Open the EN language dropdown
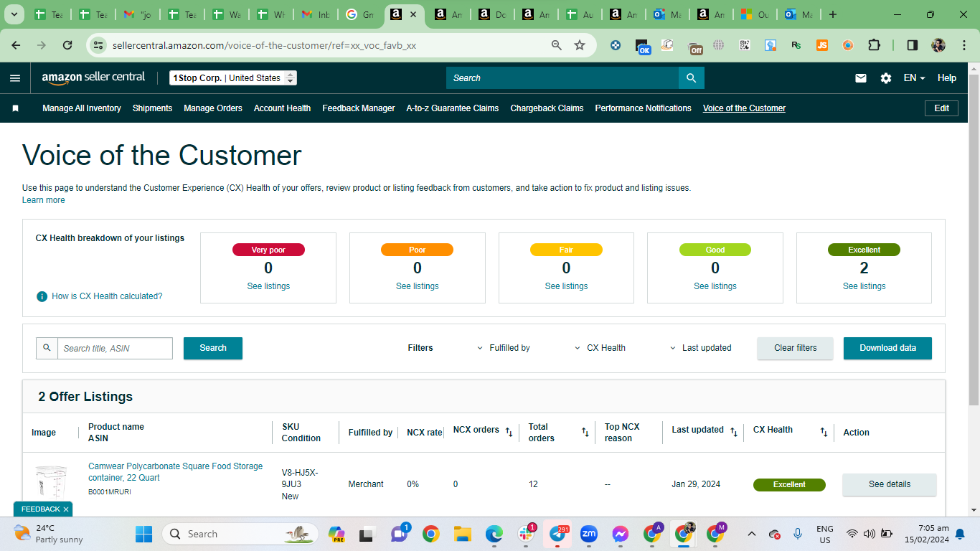980x551 pixels. coord(914,78)
